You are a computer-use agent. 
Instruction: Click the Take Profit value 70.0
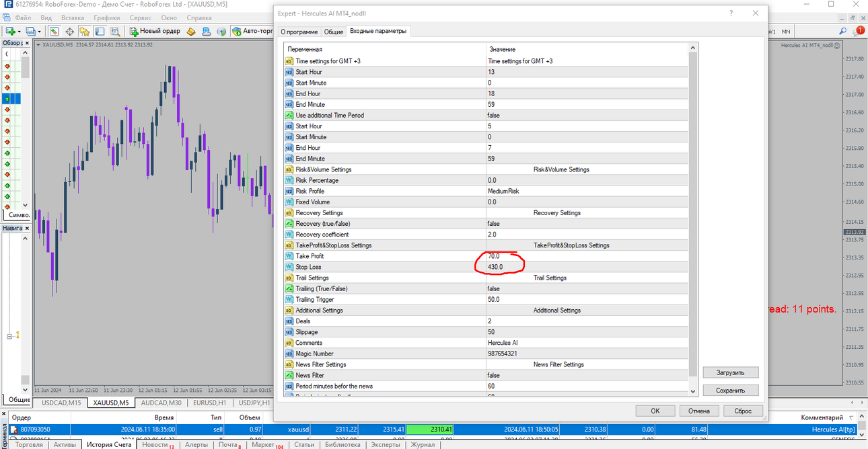pos(494,256)
